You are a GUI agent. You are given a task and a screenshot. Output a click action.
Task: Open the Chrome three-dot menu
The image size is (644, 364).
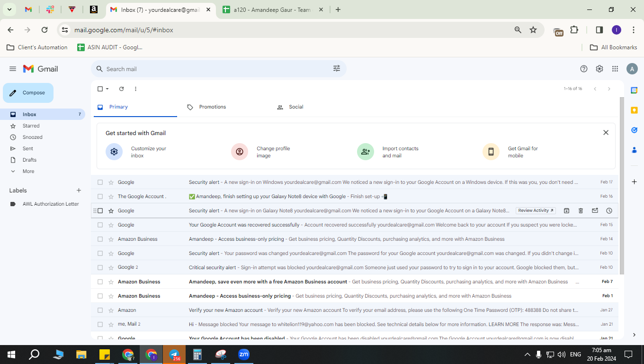(634, 30)
